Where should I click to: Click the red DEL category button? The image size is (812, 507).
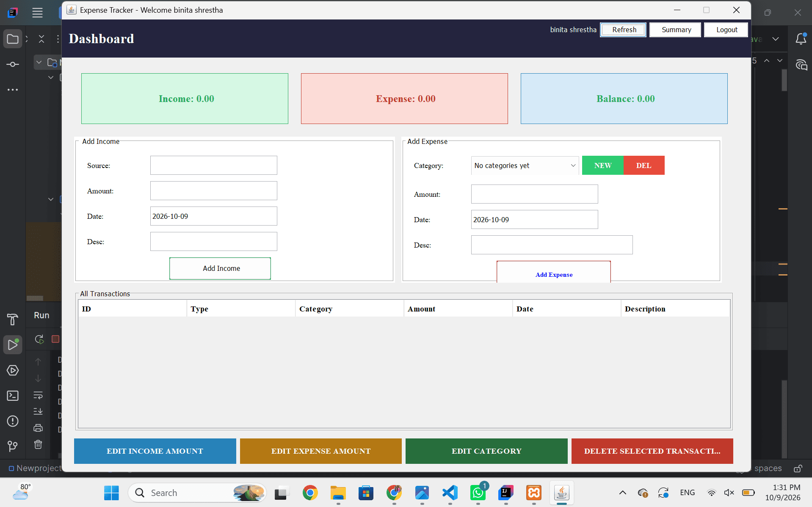pos(644,165)
